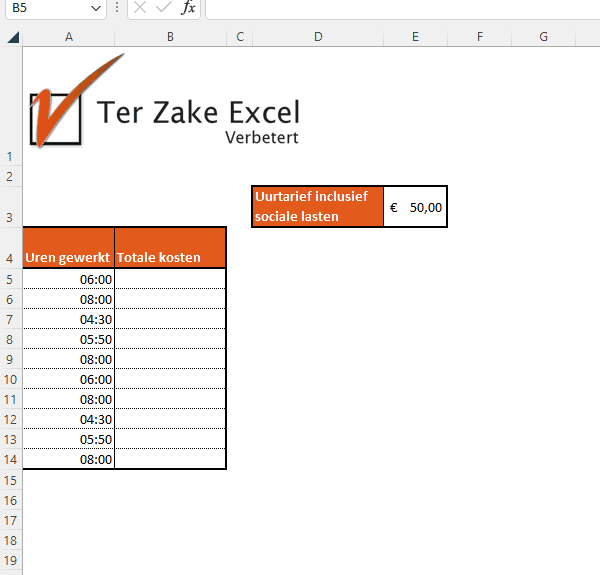Viewport: 600px width, 575px height.
Task: Select row 3 header
Action: pyautogui.click(x=11, y=207)
